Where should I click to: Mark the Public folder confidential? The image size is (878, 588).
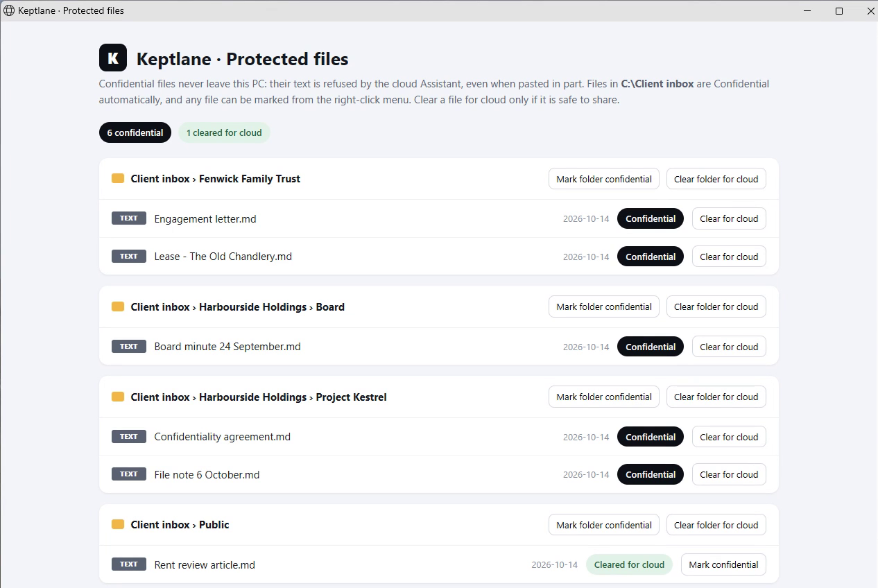coord(604,525)
